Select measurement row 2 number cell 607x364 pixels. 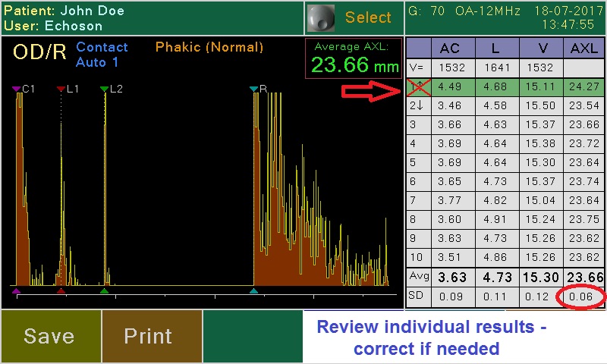coord(419,105)
